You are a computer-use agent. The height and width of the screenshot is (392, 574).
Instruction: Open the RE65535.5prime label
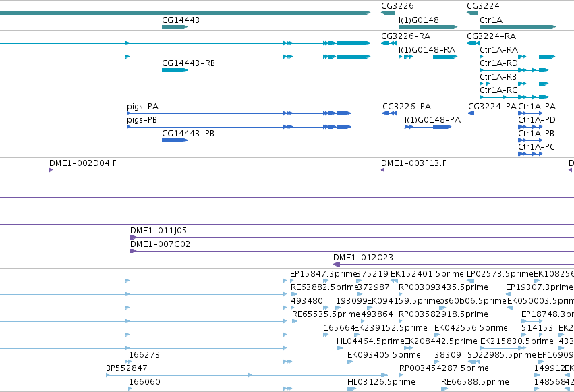[326, 314]
